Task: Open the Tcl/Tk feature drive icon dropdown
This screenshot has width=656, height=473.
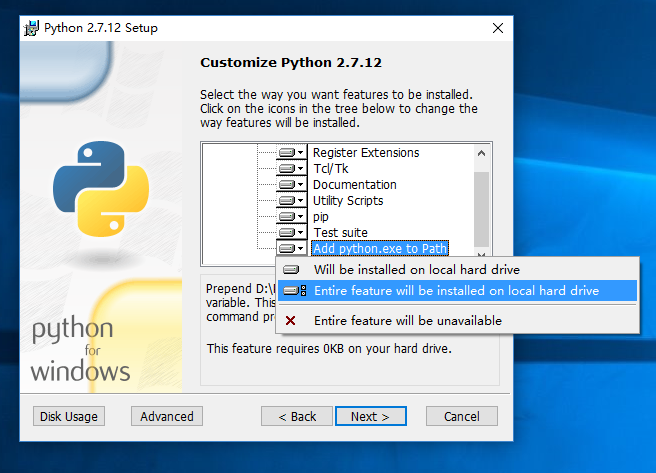Action: click(x=292, y=169)
